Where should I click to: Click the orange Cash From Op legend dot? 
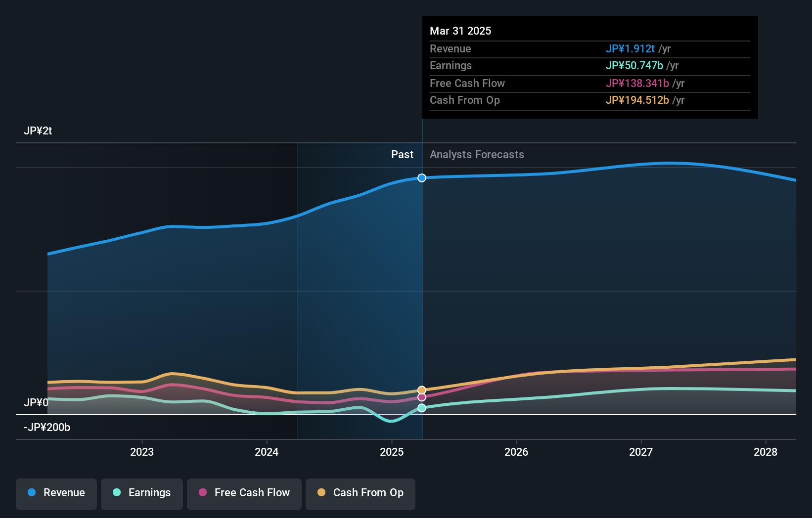322,493
